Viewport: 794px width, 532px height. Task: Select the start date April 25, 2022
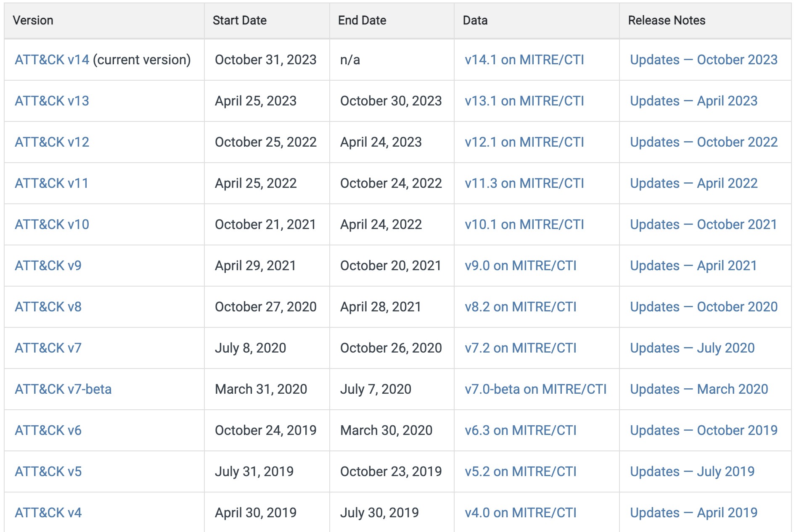(x=256, y=183)
